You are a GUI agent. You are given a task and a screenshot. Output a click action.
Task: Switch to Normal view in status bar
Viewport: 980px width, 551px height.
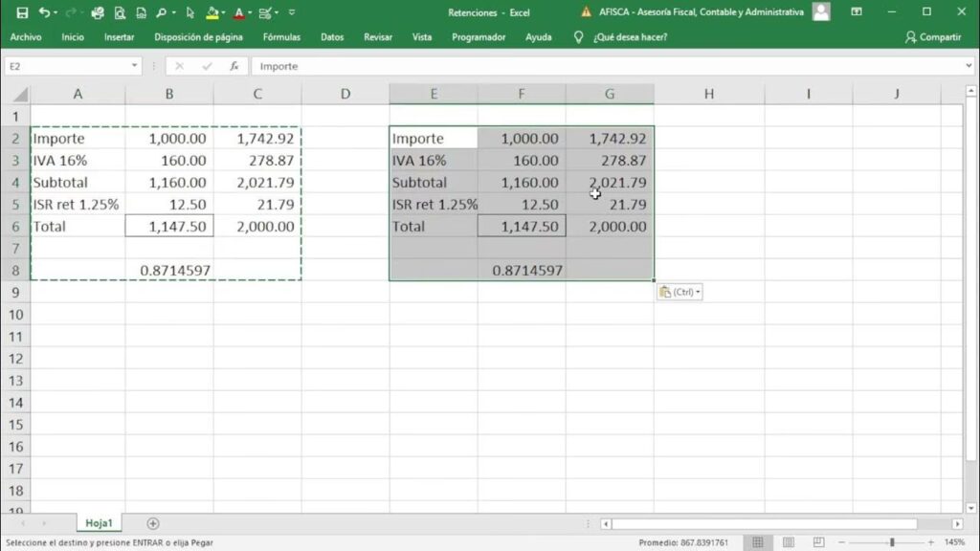(758, 542)
